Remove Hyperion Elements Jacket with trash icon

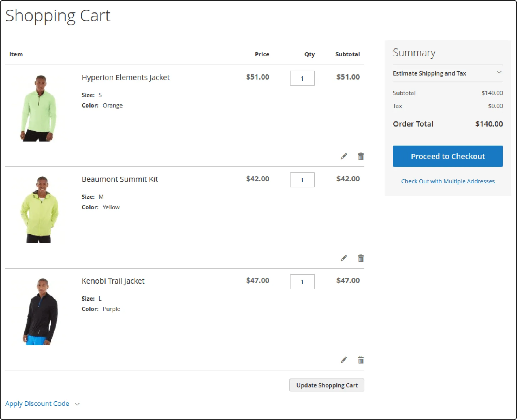361,157
